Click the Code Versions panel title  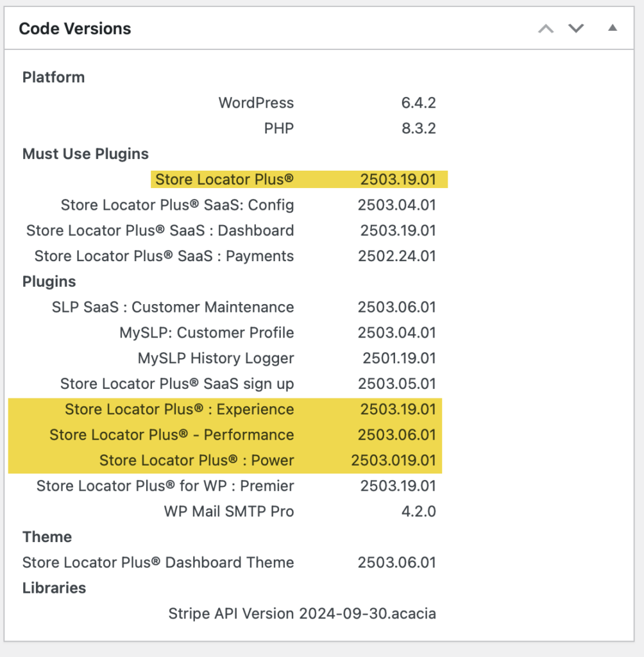(75, 28)
